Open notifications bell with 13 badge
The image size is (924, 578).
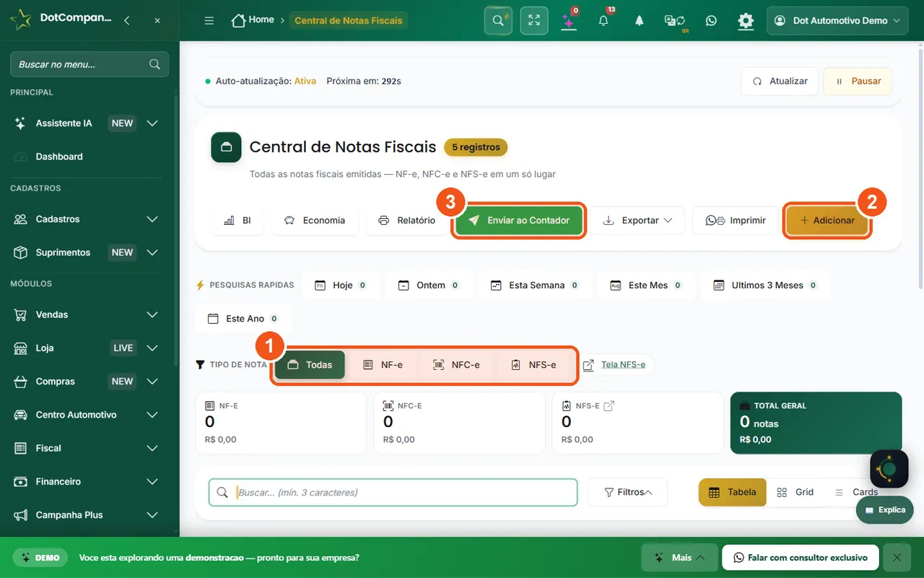[604, 20]
